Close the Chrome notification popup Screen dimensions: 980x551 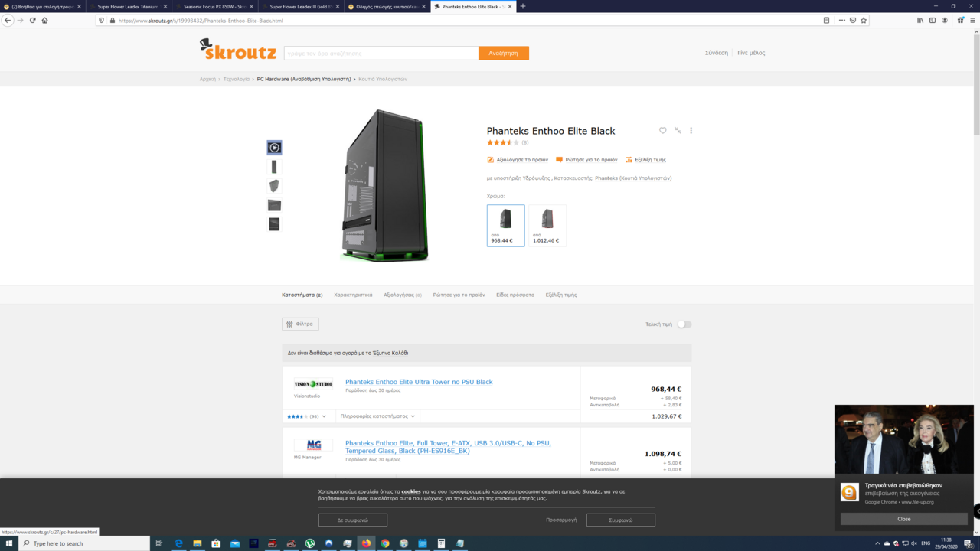[x=903, y=519]
